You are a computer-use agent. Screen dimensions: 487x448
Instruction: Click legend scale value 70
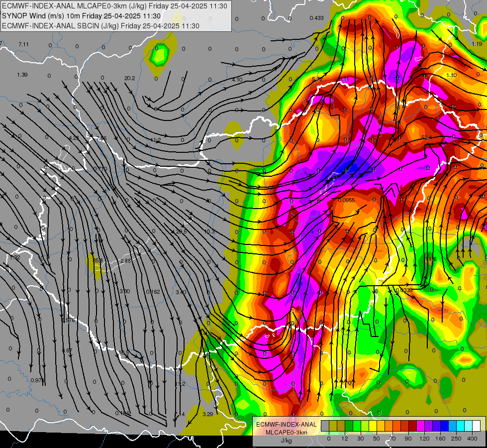(392, 439)
